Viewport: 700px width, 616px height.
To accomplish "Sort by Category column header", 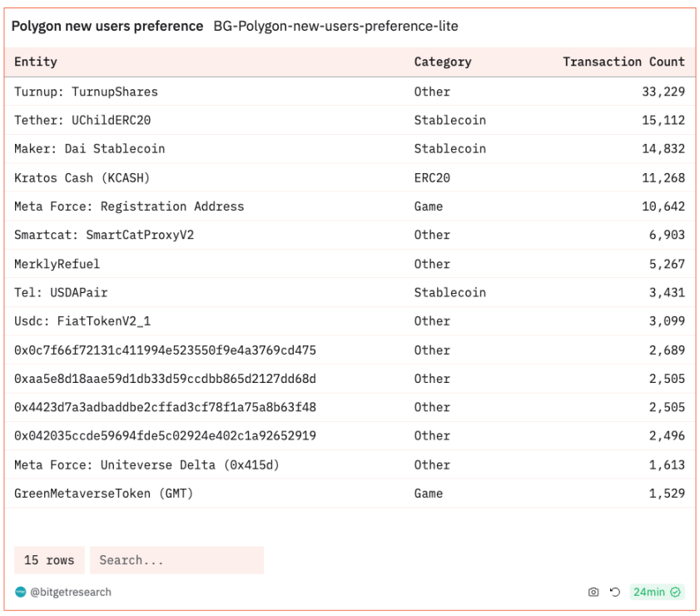I will click(x=442, y=62).
